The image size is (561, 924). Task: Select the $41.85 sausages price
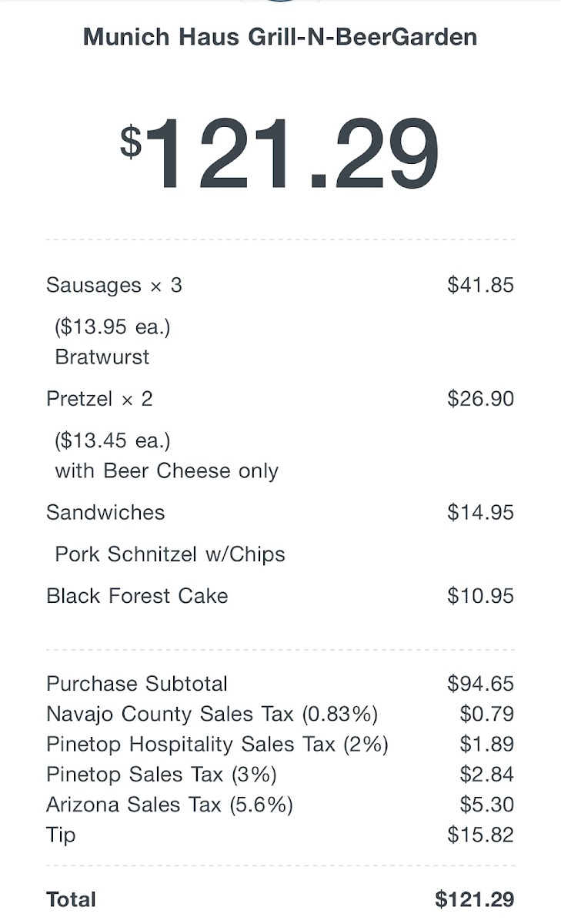480,285
